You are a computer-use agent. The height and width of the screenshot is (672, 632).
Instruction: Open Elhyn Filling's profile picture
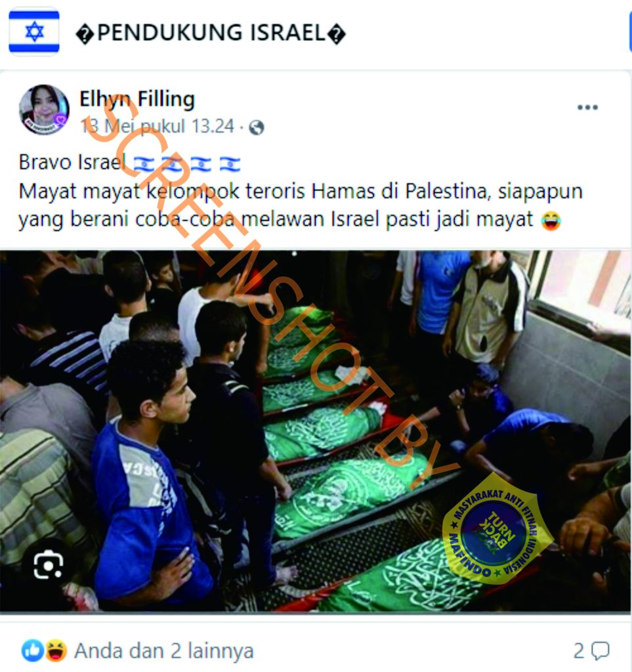point(44,110)
